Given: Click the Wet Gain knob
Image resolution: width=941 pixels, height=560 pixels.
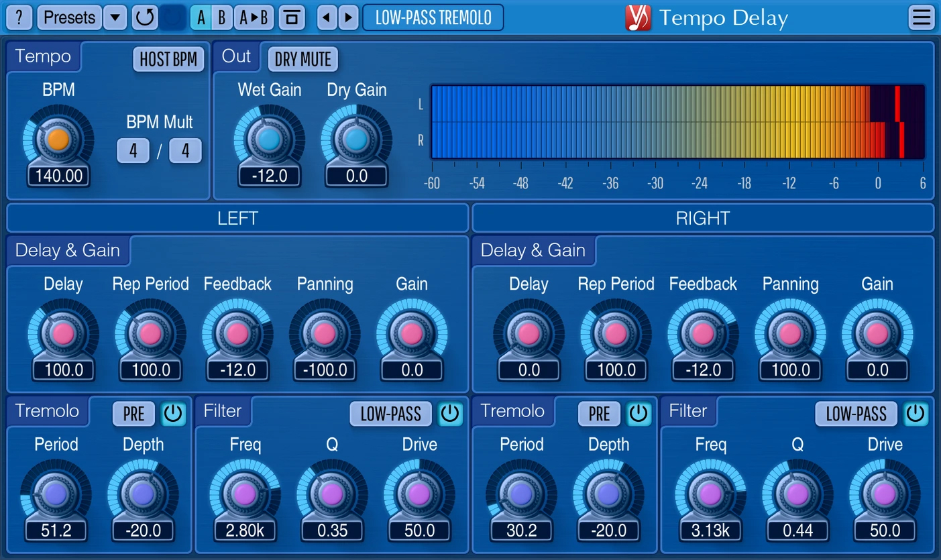Looking at the screenshot, I should point(269,139).
